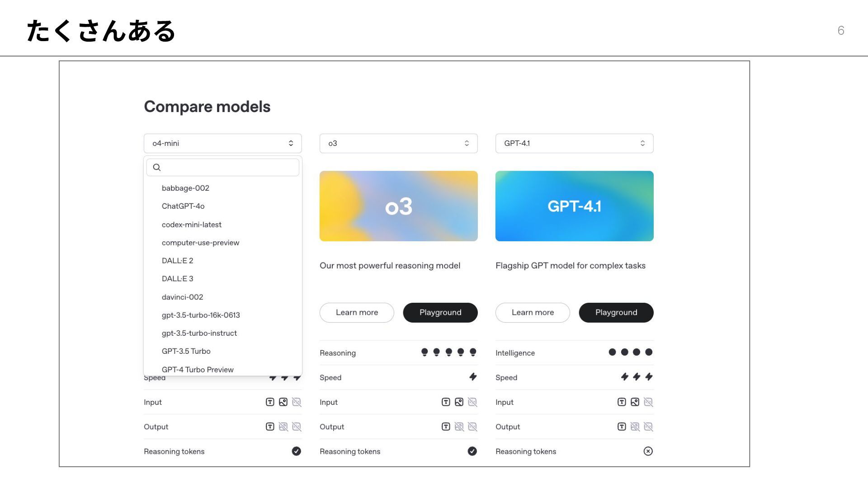
Task: Choose DALL·E 3 in the dropdown list
Action: pos(177,279)
